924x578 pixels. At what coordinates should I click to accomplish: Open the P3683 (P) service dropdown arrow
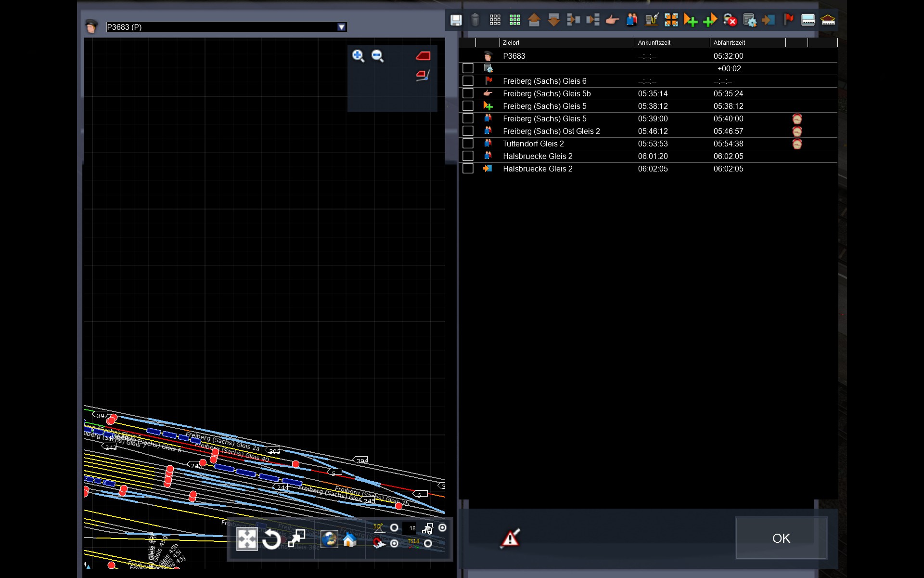[341, 27]
